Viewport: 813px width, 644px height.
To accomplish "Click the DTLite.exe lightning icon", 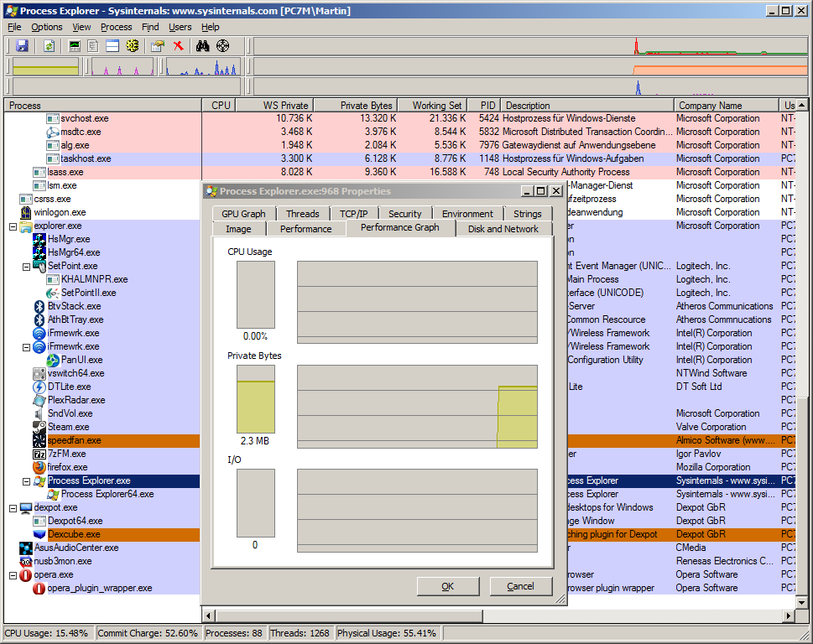I will [x=39, y=387].
